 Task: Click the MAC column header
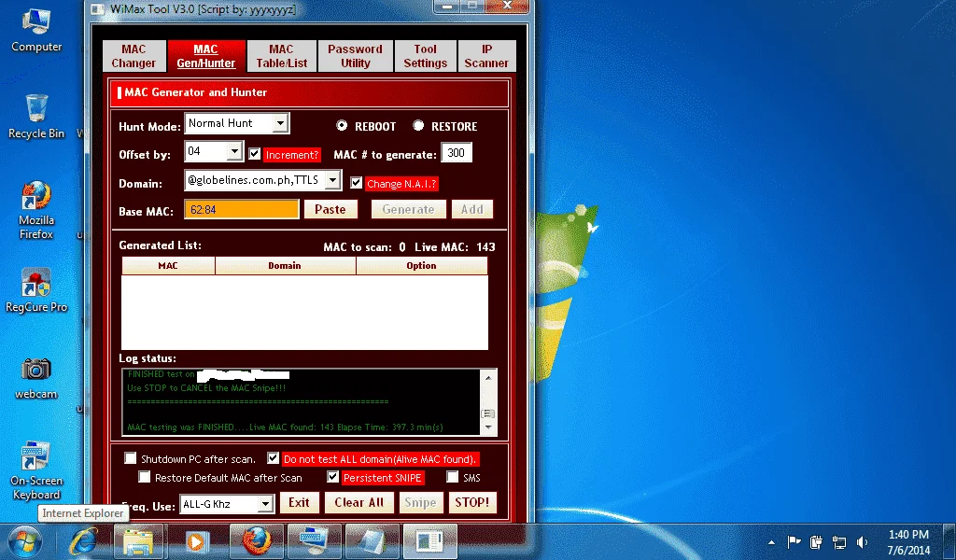tap(168, 266)
